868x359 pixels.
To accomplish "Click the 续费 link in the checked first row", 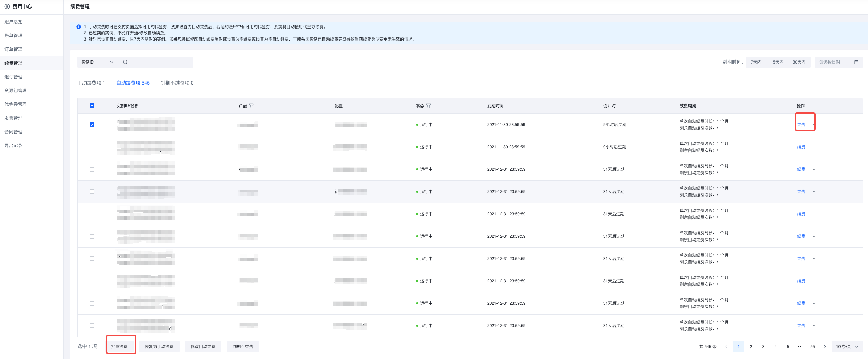I will pyautogui.click(x=801, y=125).
